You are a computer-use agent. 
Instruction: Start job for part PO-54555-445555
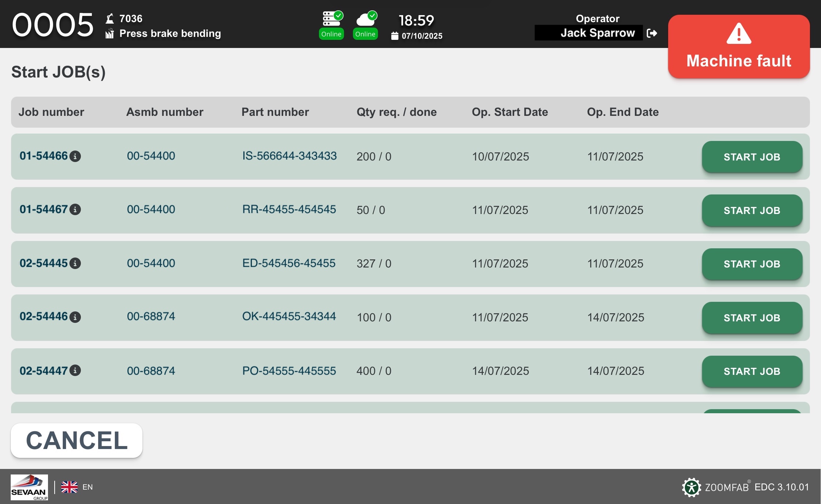pos(752,371)
